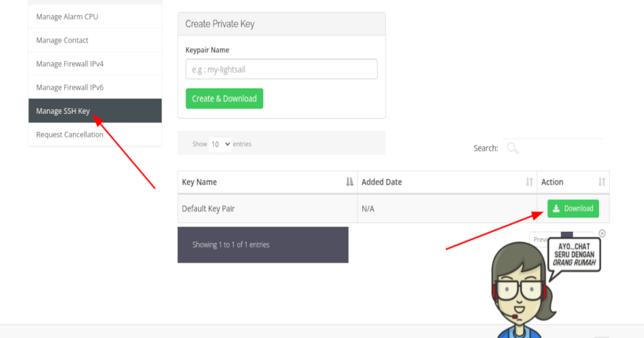Select the Manage SSH Key menu item
This screenshot has width=644, height=338.
pyautogui.click(x=63, y=111)
